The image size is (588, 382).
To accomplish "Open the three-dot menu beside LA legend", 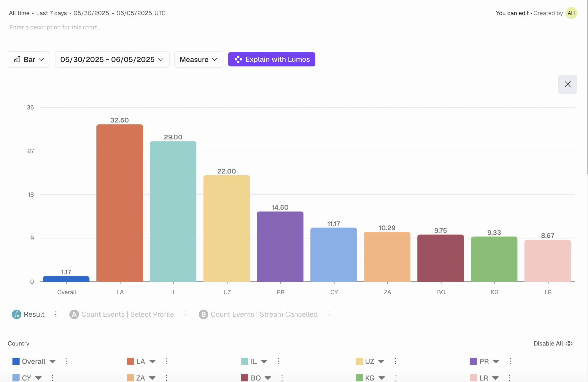I will (167, 361).
